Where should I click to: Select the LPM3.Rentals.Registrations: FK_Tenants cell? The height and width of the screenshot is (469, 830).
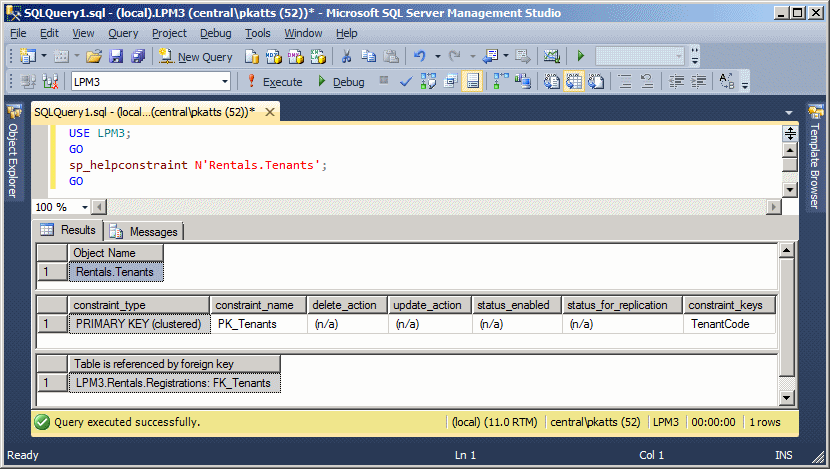(x=174, y=383)
